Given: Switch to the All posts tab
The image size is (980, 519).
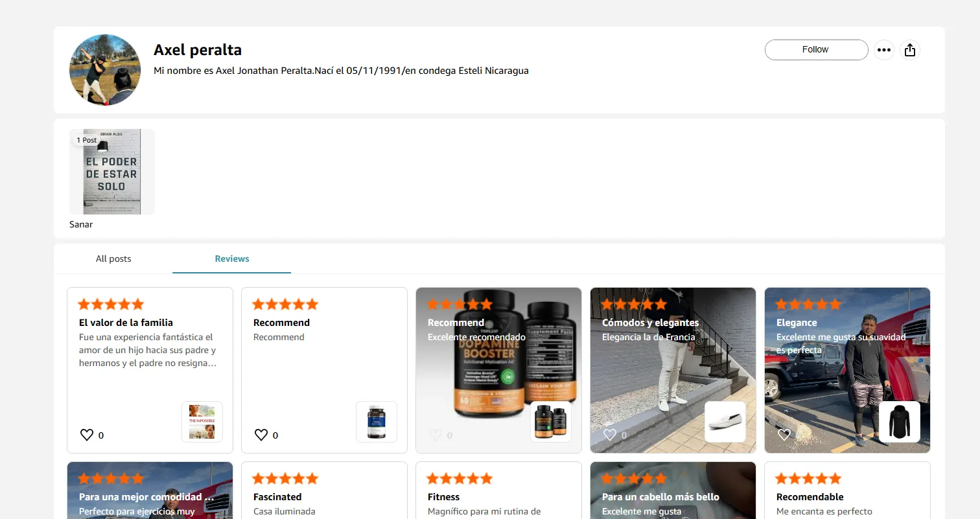Looking at the screenshot, I should click(x=113, y=259).
